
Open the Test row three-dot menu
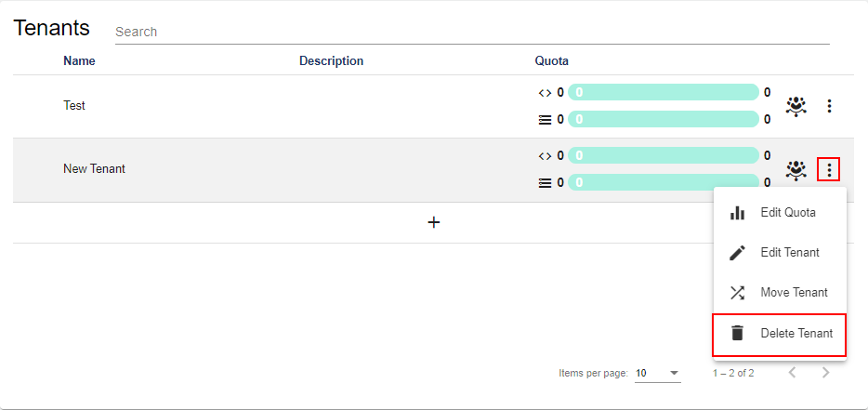click(829, 106)
